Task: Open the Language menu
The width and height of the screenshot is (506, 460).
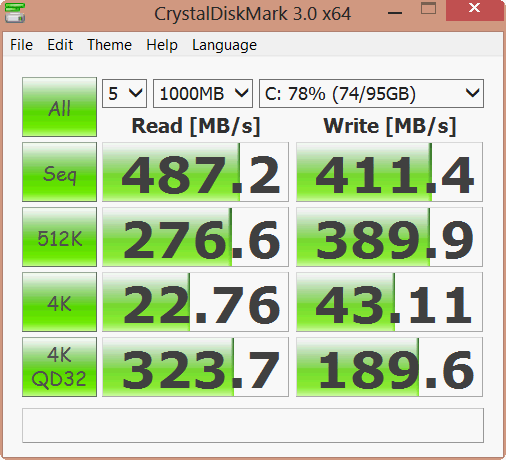Action: coord(224,45)
